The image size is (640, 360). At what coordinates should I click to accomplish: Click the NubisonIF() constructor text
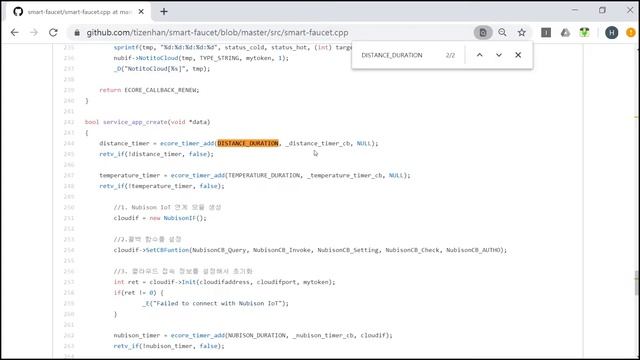[x=183, y=218]
